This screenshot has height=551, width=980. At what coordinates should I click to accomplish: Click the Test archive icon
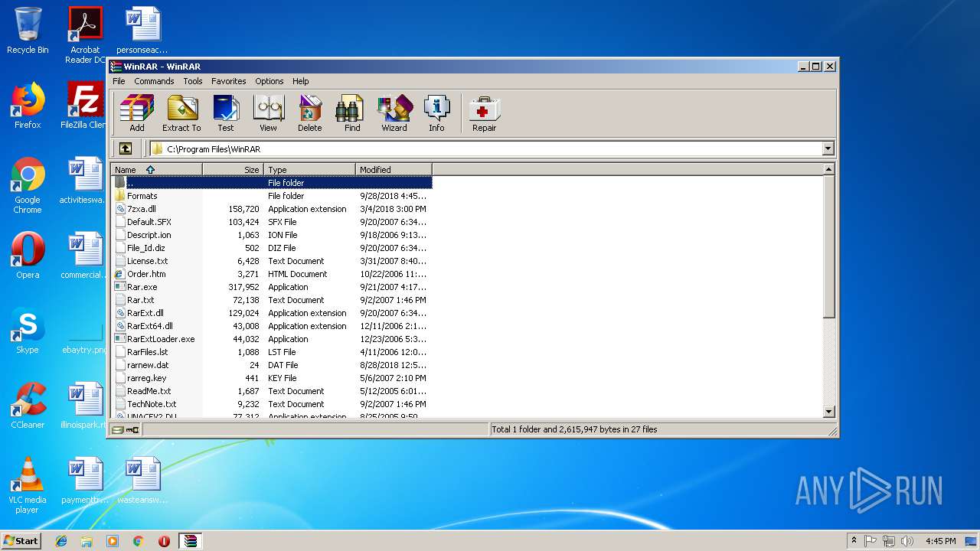coord(226,113)
